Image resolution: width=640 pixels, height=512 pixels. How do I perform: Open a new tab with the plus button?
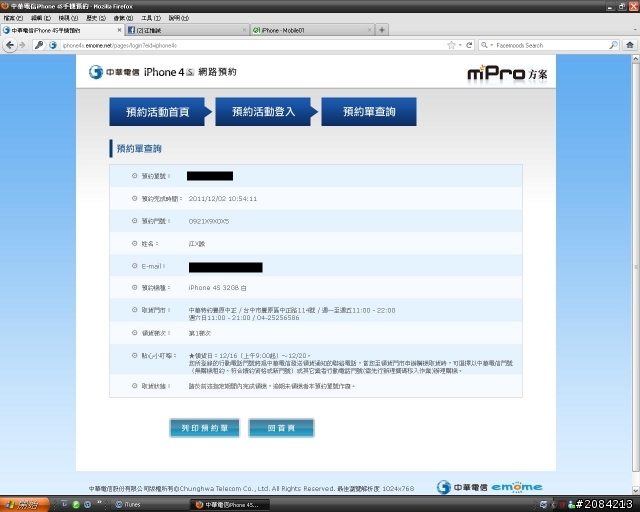[x=382, y=30]
